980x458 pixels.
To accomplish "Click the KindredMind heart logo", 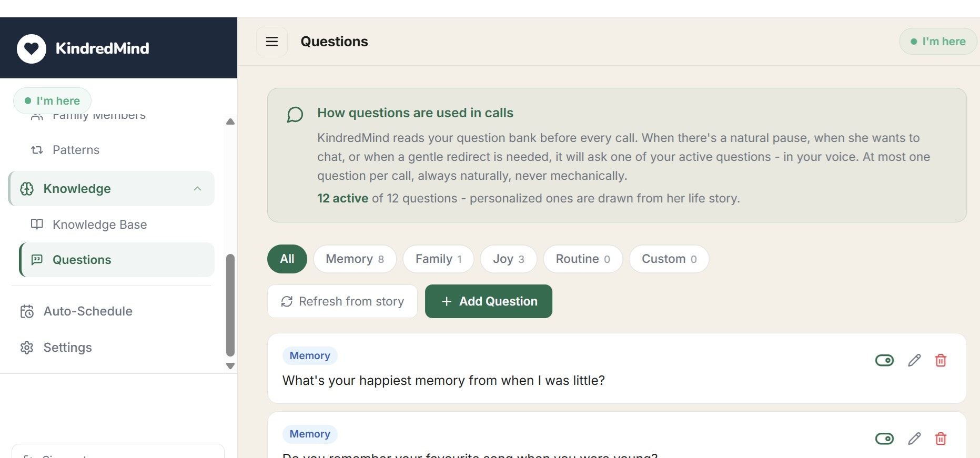I will [32, 49].
